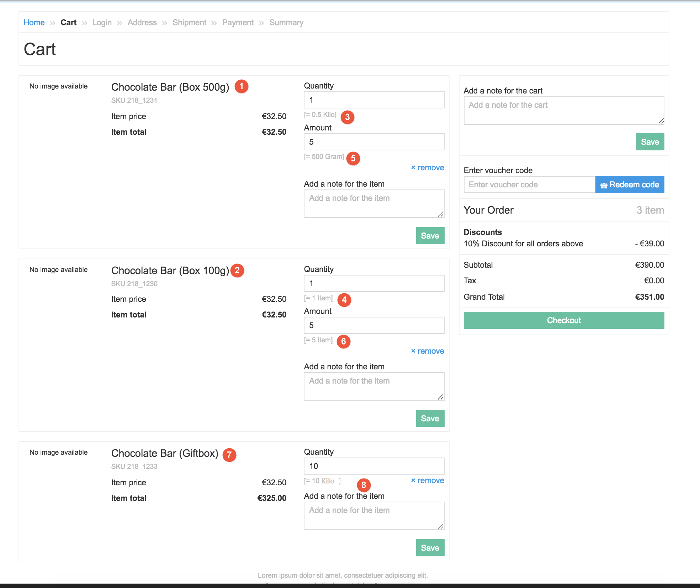Click red marker 7 next to Giftbox
This screenshot has width=700, height=588.
tap(229, 455)
